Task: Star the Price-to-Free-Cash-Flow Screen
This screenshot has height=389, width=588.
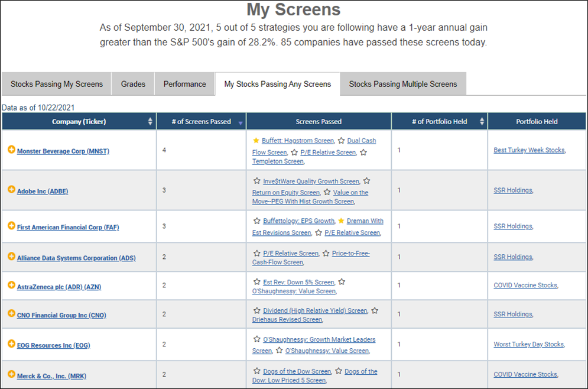Action: pyautogui.click(x=326, y=253)
